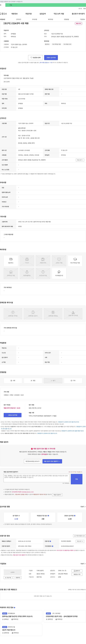Open the 채용정보 main menu

click(x=15, y=14)
